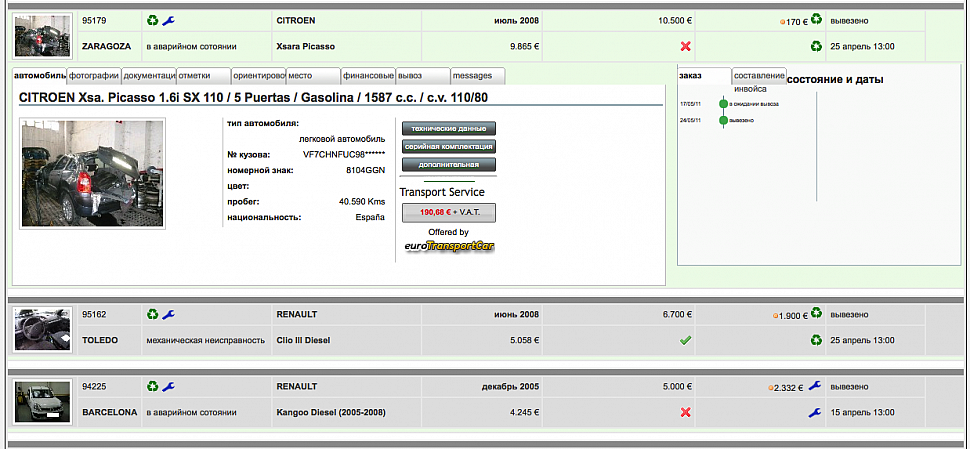Open the large Citroen Xsara Picasso photo
This screenshot has height=449, width=970.
point(93,173)
